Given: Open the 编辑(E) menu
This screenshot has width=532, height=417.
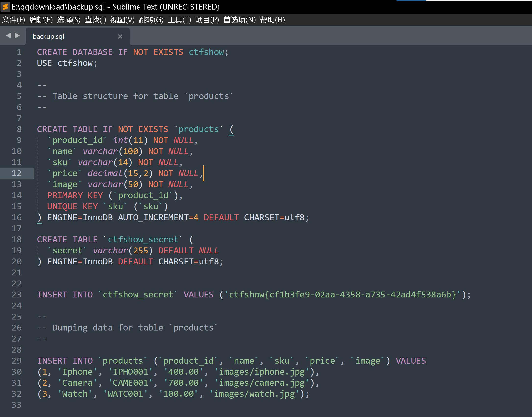Looking at the screenshot, I should point(41,20).
